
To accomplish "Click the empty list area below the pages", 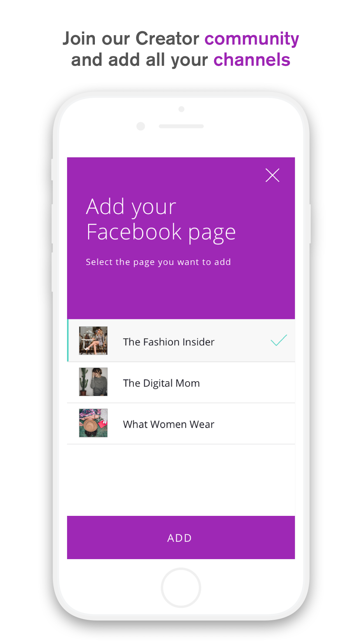I will pos(181,480).
